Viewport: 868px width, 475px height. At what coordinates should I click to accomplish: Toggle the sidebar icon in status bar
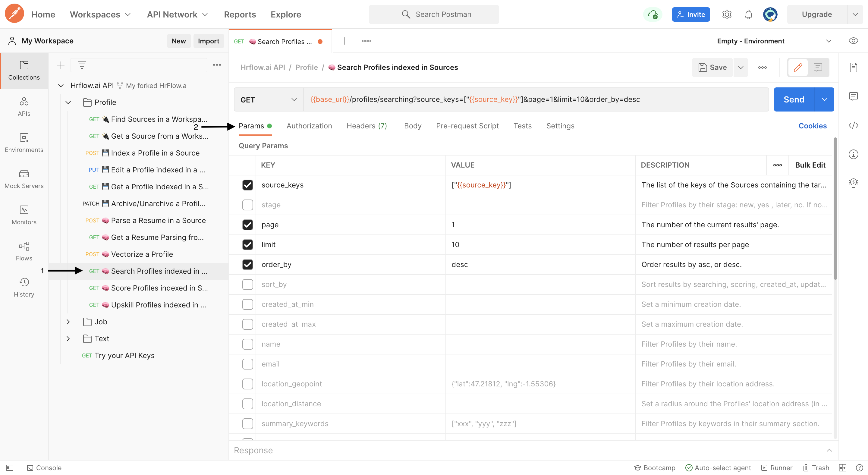(x=10, y=467)
